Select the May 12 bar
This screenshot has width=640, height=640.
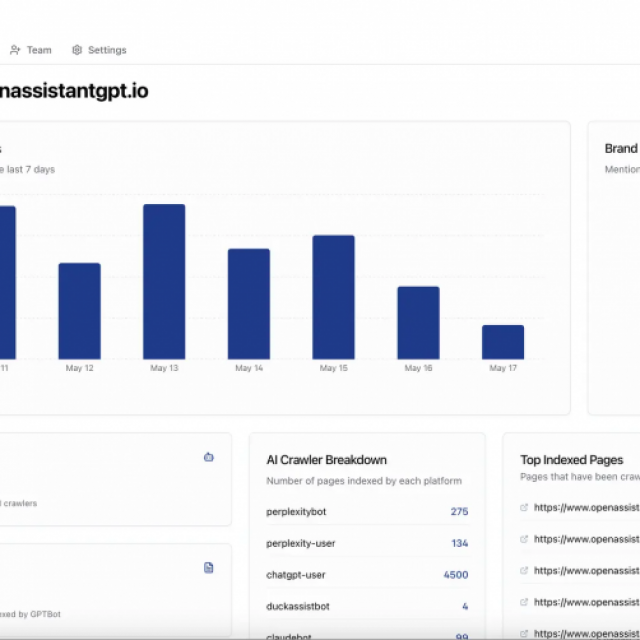pos(80,311)
